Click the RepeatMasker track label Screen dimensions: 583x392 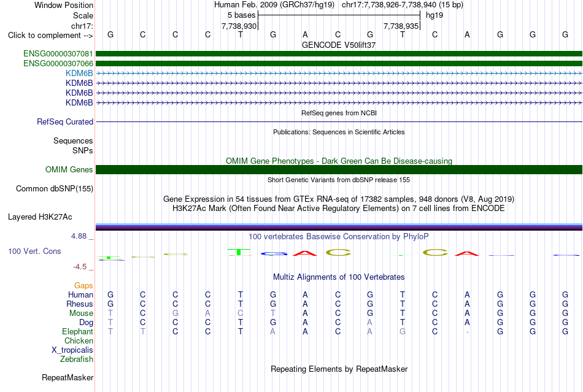pyautogui.click(x=68, y=378)
